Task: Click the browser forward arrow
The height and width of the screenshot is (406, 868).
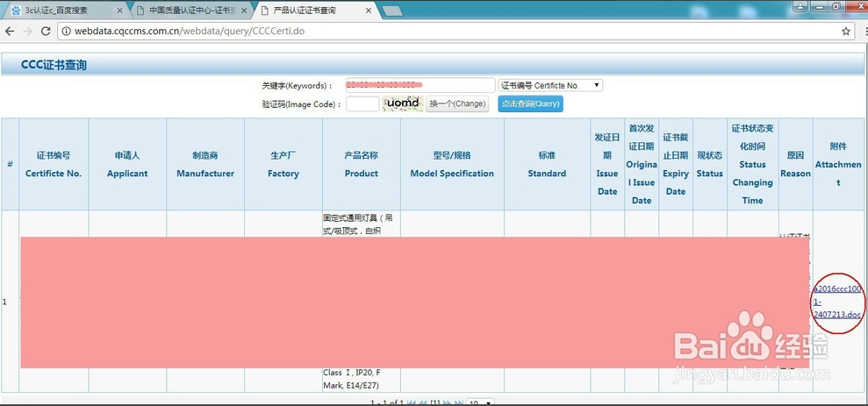Action: coord(27,31)
